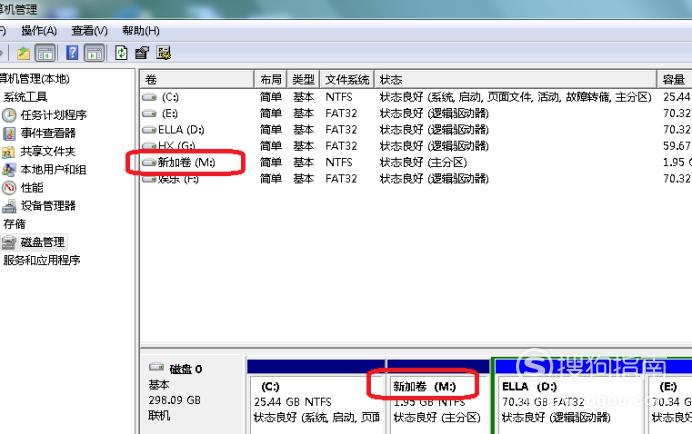Click the drive icon of 新加卷 (M:) row
Image resolution: width=692 pixels, height=434 pixels.
coord(149,163)
